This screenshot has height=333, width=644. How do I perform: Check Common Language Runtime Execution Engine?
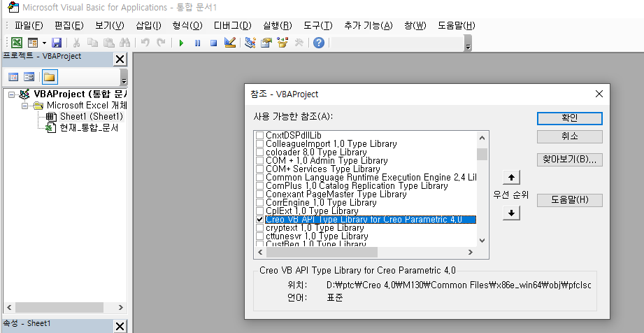pos(259,178)
